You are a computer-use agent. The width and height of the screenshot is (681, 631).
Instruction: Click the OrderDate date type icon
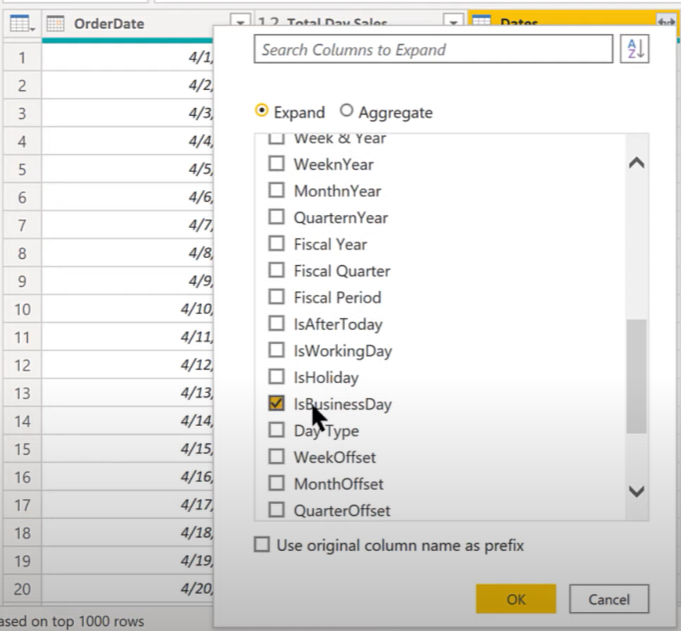click(x=55, y=23)
